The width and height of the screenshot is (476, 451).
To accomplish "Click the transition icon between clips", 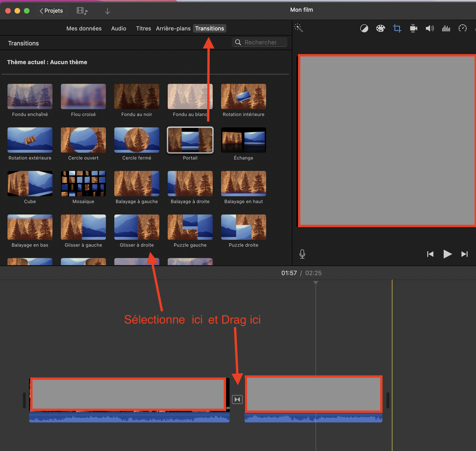I will click(237, 399).
